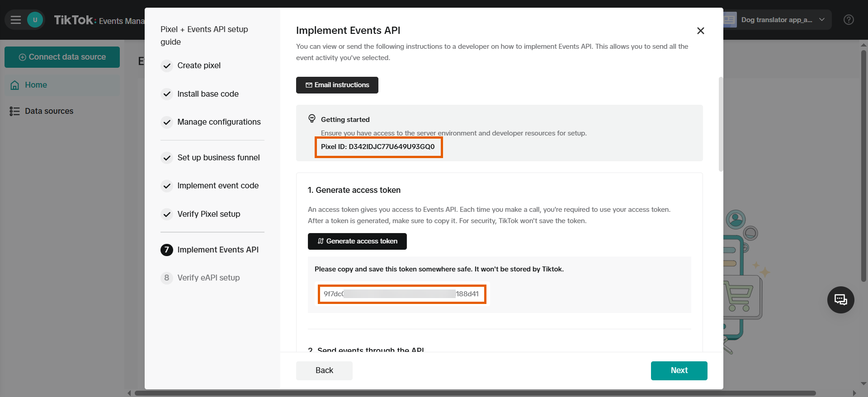Click the Create pixel checkmark icon
This screenshot has height=397, width=868.
167,66
